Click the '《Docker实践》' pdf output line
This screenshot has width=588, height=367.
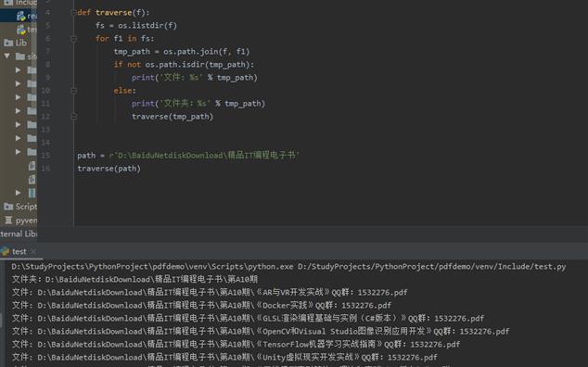[201, 305]
